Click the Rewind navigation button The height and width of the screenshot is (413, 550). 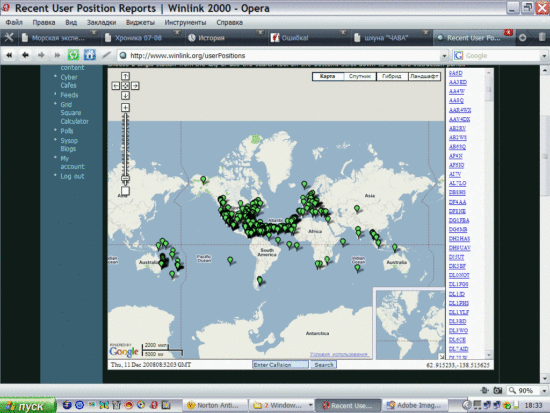pos(9,55)
